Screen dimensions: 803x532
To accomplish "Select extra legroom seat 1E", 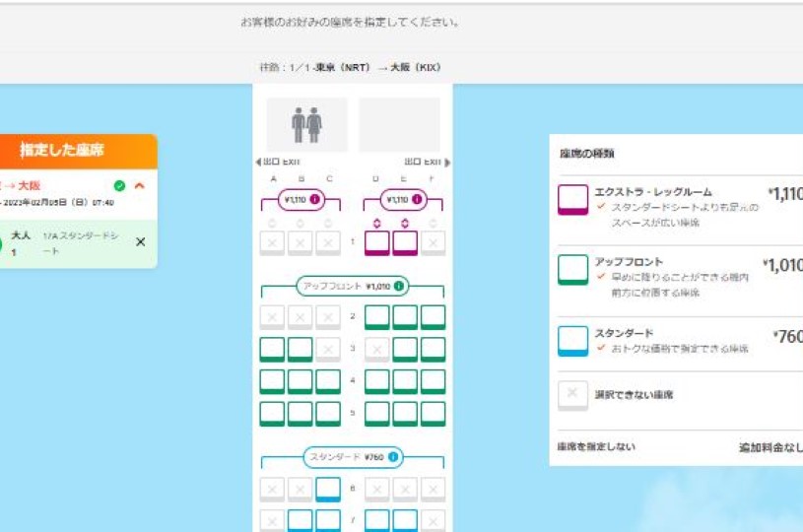I will 405,242.
